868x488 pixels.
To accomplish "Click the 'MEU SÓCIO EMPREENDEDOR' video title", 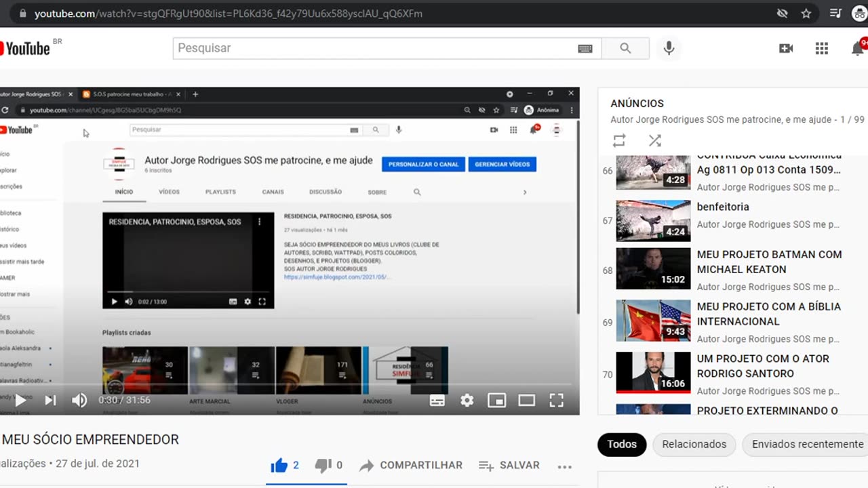I will coord(90,440).
